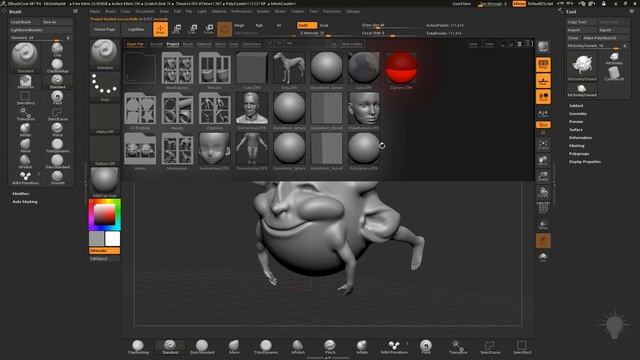Expand the Deformation section in Tool palette

click(x=580, y=138)
